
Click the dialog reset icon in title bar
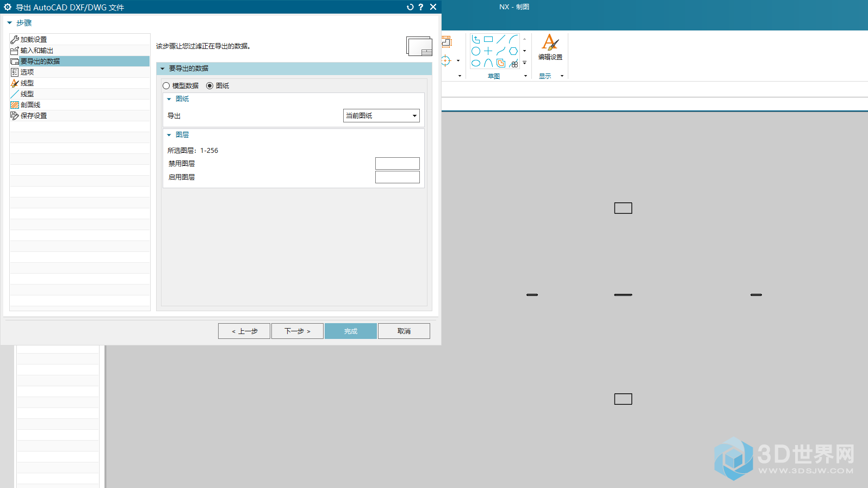point(410,7)
